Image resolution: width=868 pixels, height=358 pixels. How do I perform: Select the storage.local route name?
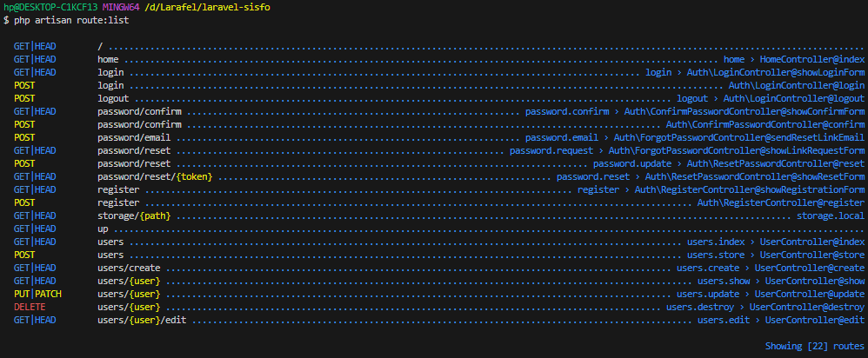pyautogui.click(x=830, y=215)
